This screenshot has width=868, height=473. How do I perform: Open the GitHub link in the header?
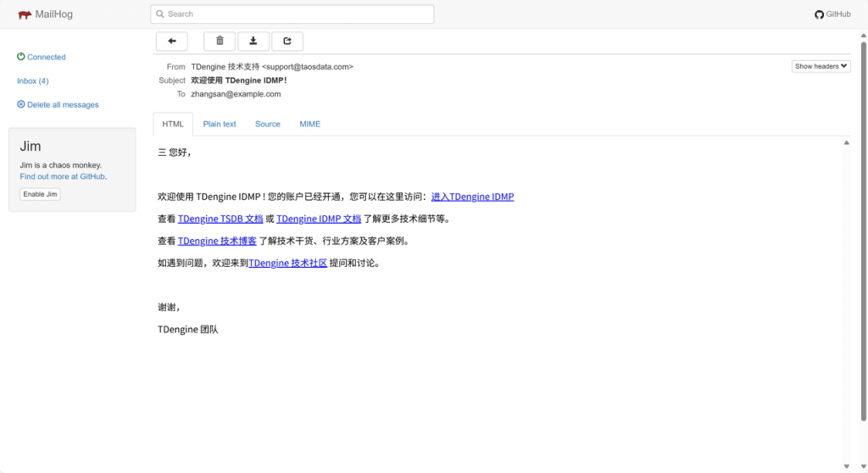pyautogui.click(x=832, y=14)
